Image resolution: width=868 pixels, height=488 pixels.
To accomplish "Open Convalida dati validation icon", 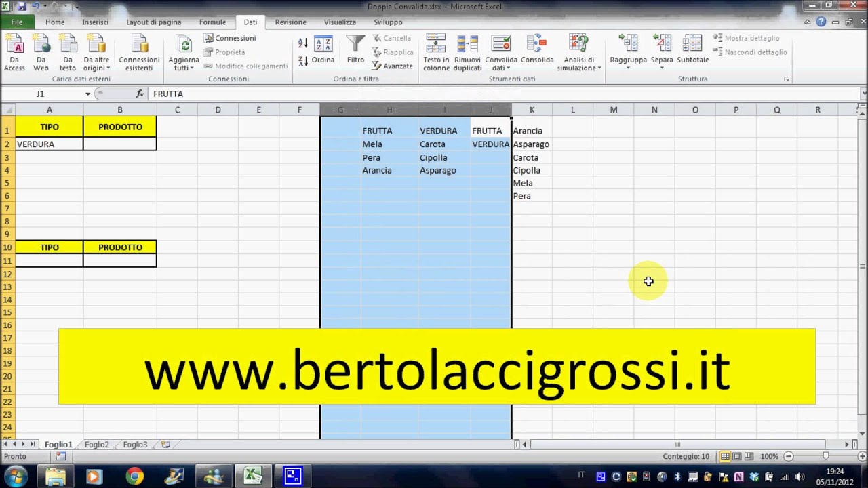I will pyautogui.click(x=501, y=45).
